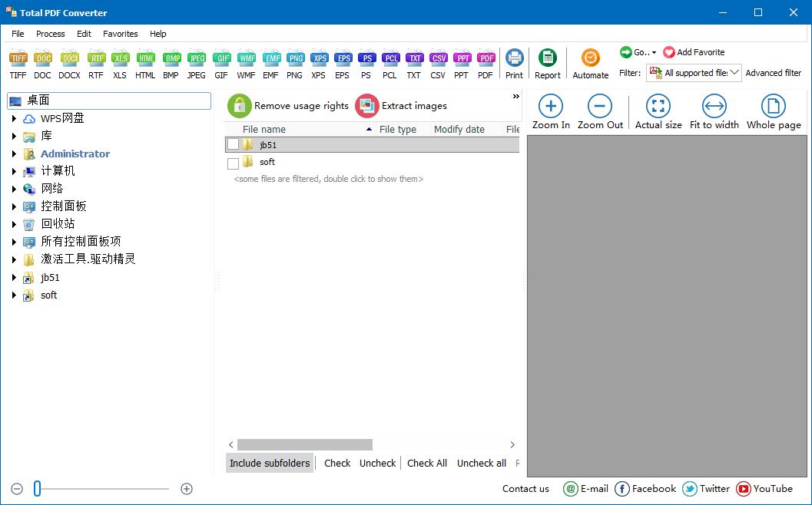Image resolution: width=812 pixels, height=505 pixels.
Task: Open the Go.. dropdown
Action: (x=638, y=52)
